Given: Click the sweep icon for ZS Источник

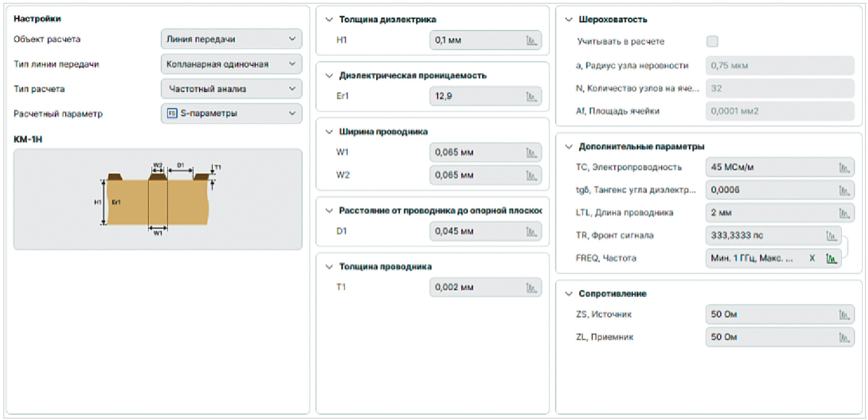Looking at the screenshot, I should (844, 314).
